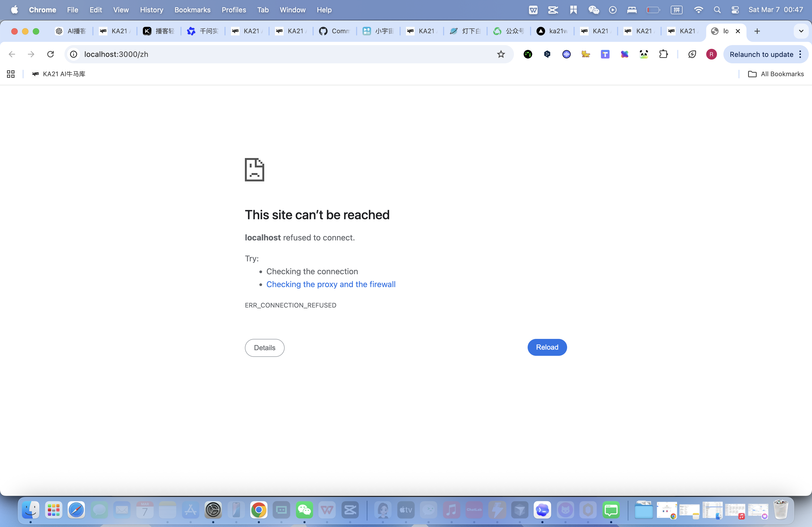
Task: Click the reload page icon
Action: pyautogui.click(x=50, y=54)
